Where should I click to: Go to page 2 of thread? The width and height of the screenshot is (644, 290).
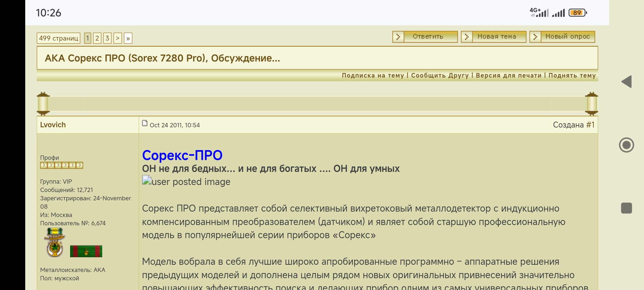coord(97,38)
